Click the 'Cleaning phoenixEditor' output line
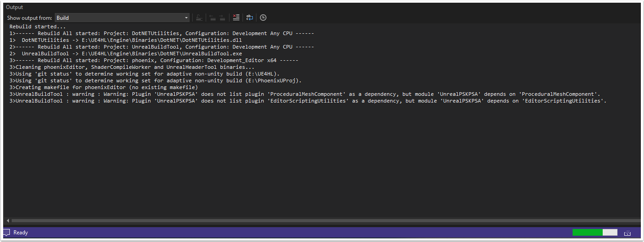The width and height of the screenshot is (644, 242). click(132, 67)
